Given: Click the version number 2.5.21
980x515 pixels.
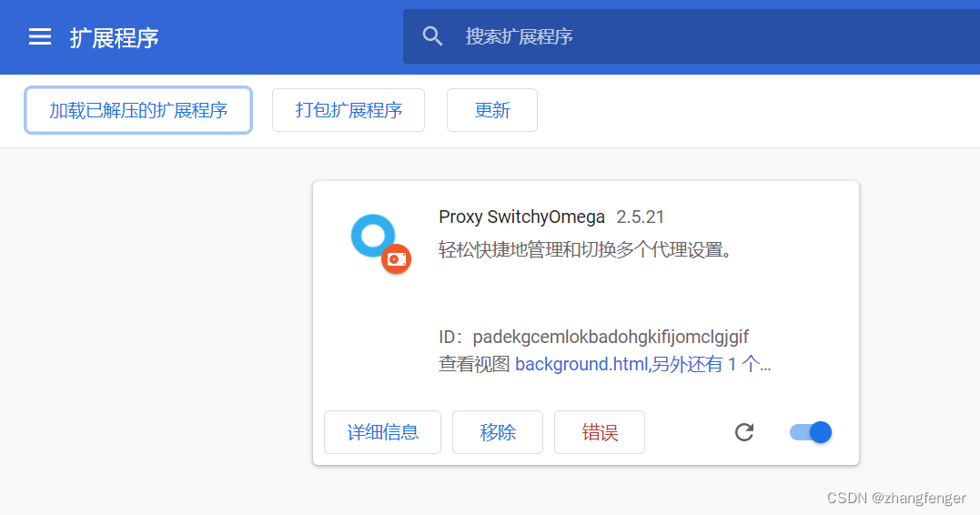Looking at the screenshot, I should [x=640, y=217].
